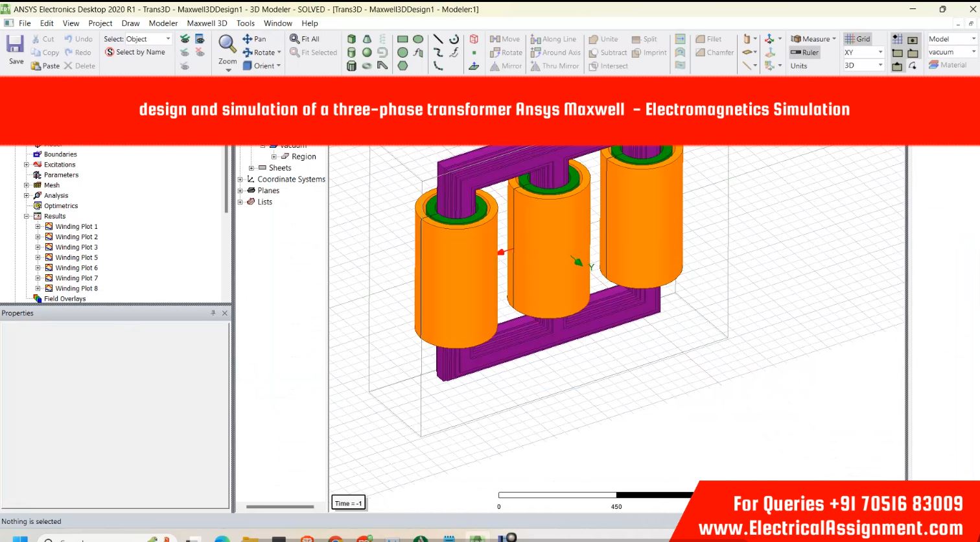The image size is (980, 542).
Task: Expand the Excitations tree node
Action: coord(27,165)
